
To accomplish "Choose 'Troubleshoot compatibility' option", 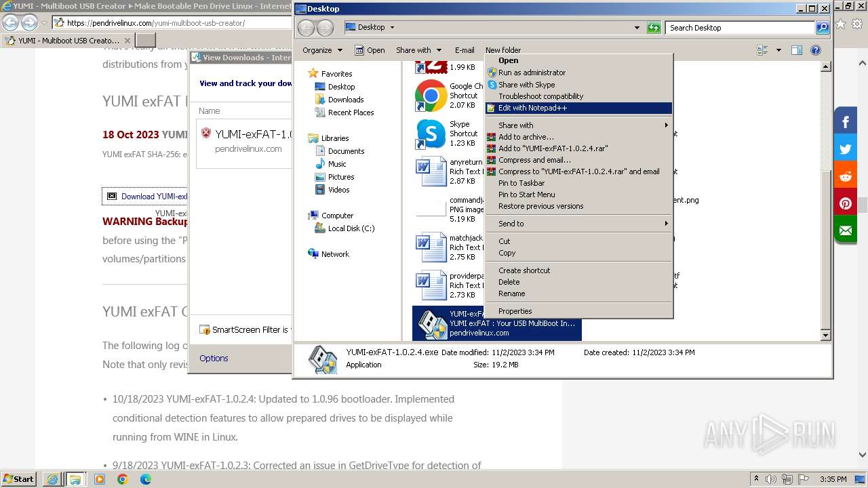I will click(578, 96).
